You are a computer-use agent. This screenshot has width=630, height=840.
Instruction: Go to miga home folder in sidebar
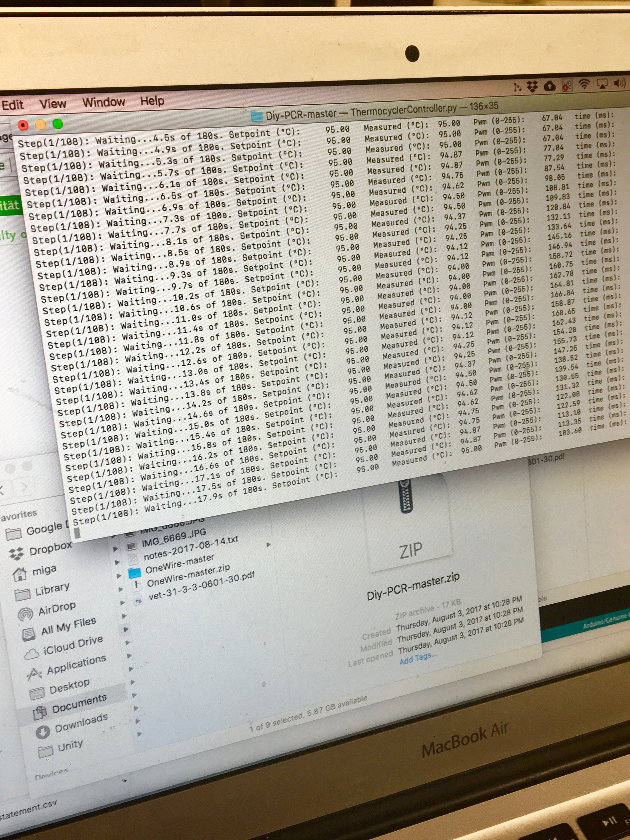(x=35, y=572)
